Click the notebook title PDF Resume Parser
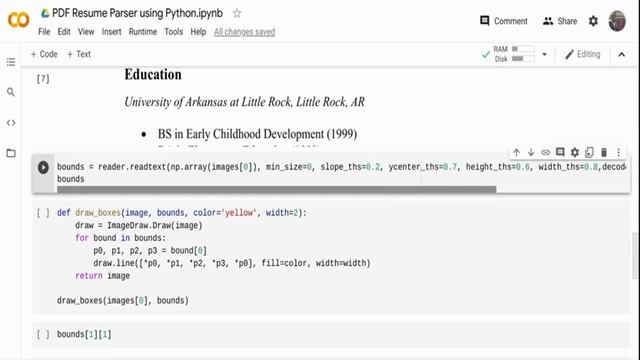 tap(138, 13)
